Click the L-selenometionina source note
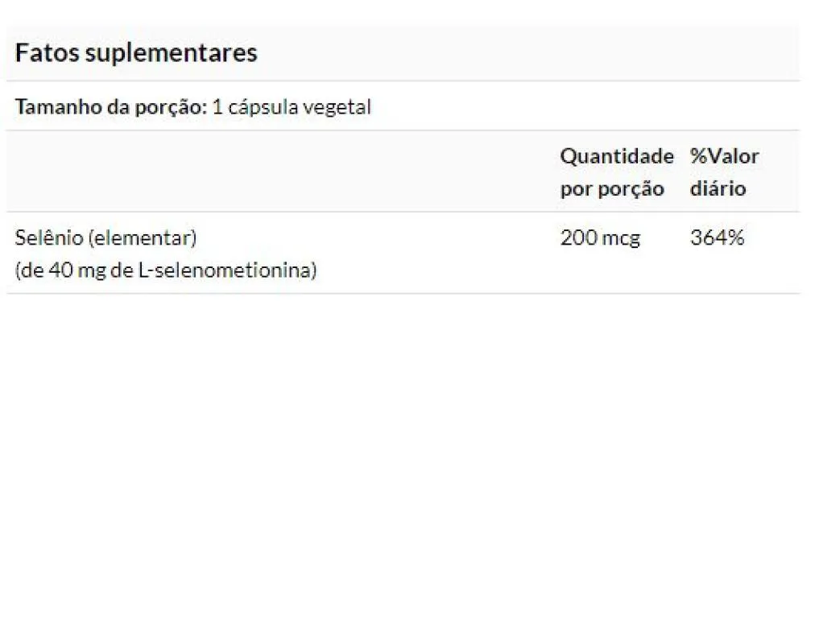 (x=166, y=270)
